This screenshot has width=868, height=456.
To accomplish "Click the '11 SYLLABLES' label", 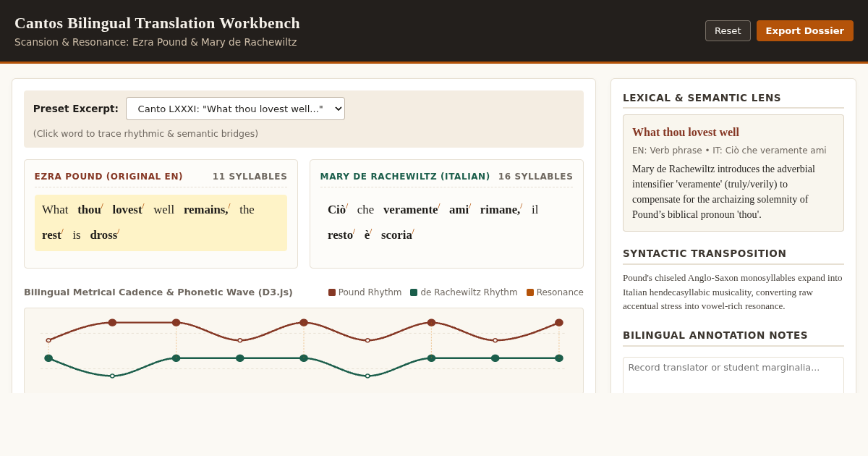I will 250,177.
